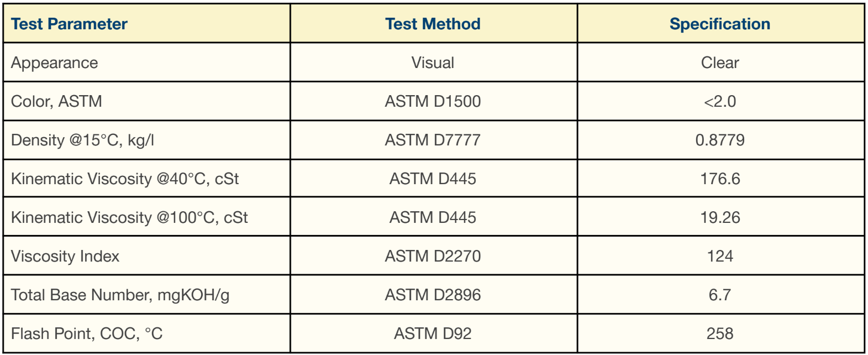Viewport: 868px width, 355px height.
Task: Click the ASTM D92 flash point method
Action: [x=433, y=333]
